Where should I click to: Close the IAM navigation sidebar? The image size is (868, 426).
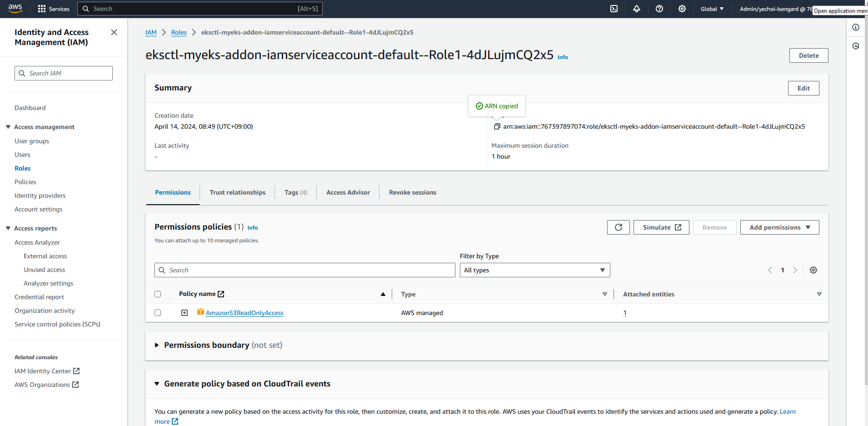[x=114, y=32]
